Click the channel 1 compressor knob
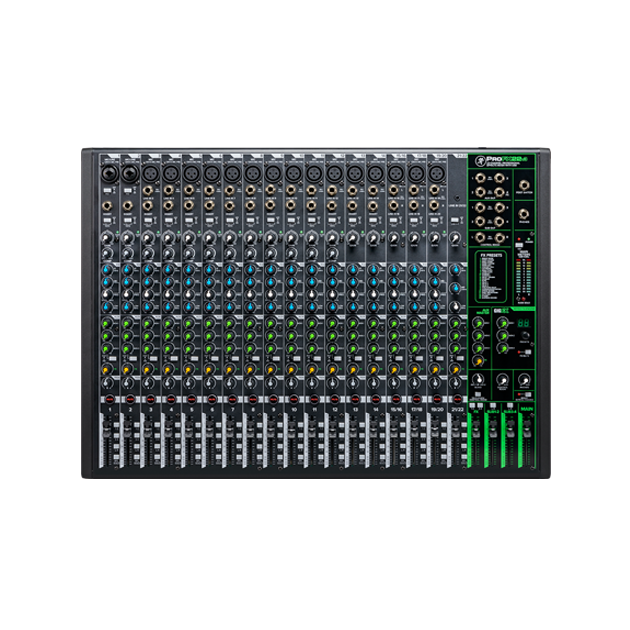 coord(107,254)
